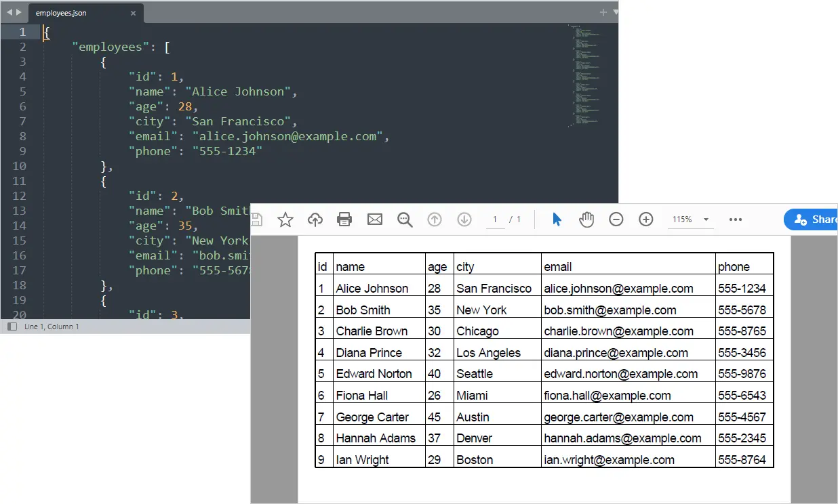Switch to the employees.json tab
Viewport: 838px width, 504px height.
pos(81,12)
